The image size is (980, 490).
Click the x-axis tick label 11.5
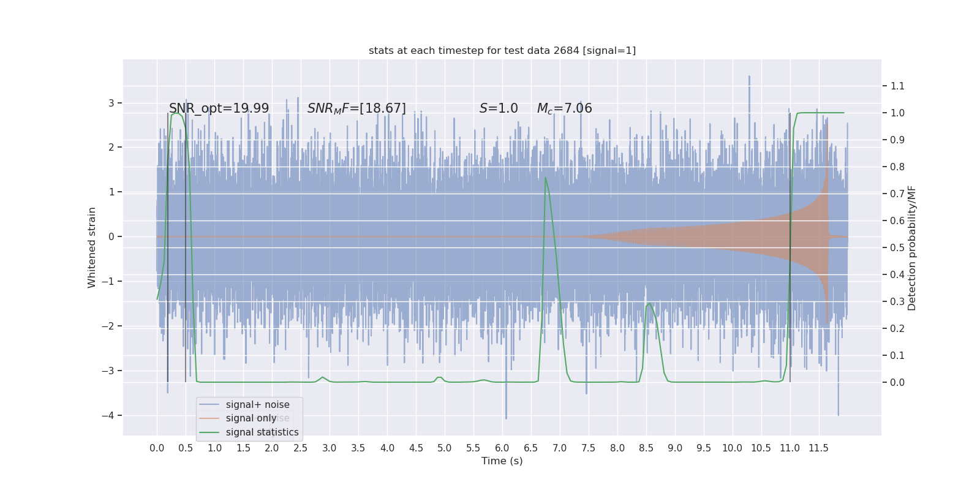(x=819, y=448)
